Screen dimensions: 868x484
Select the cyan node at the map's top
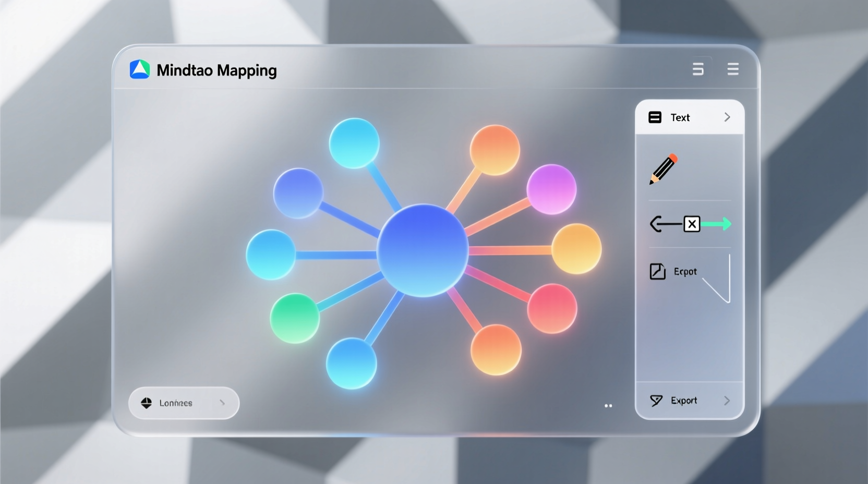pyautogui.click(x=354, y=143)
